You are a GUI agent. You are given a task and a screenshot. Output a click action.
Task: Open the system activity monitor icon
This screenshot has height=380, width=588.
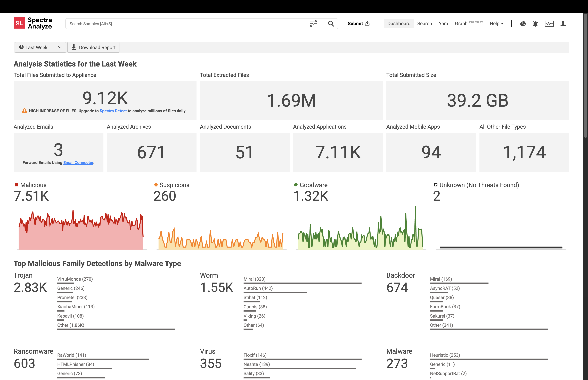pos(549,24)
